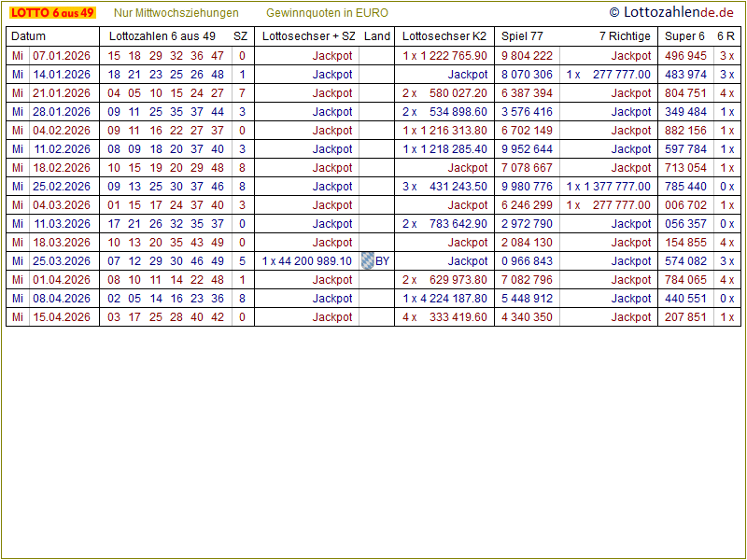Screen dimensions: 747x560
Task: Open the Lottozahlende.de copyright link
Action: tap(670, 12)
